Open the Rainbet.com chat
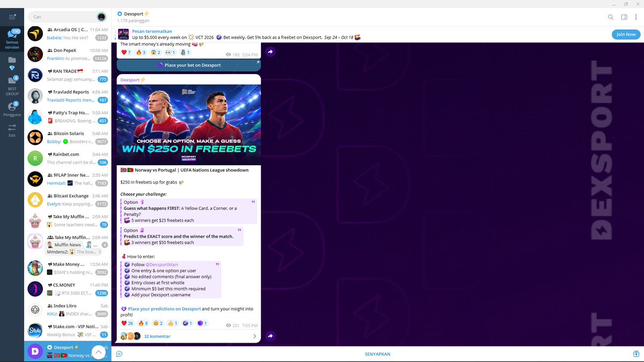This screenshot has width=644, height=362. coord(67,158)
